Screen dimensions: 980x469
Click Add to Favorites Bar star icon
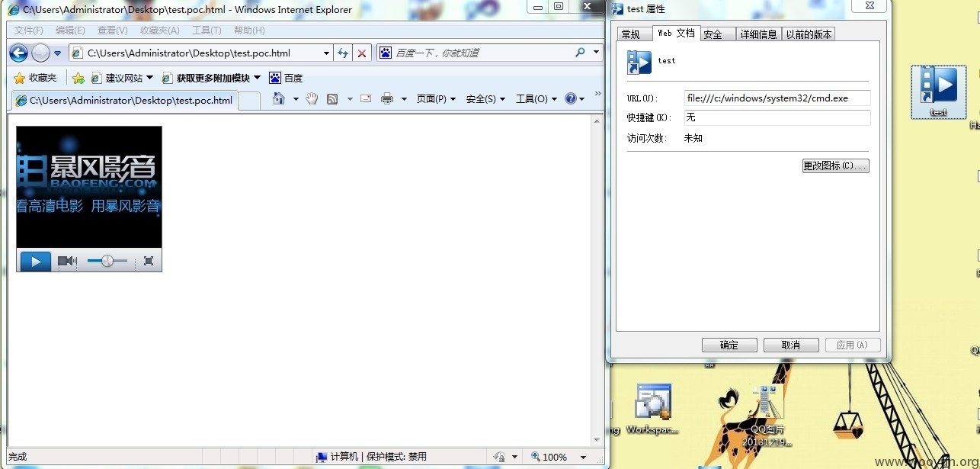click(78, 78)
